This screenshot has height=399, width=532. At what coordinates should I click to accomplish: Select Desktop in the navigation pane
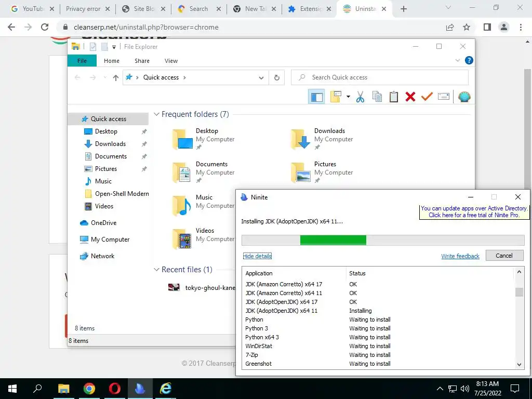click(x=106, y=131)
